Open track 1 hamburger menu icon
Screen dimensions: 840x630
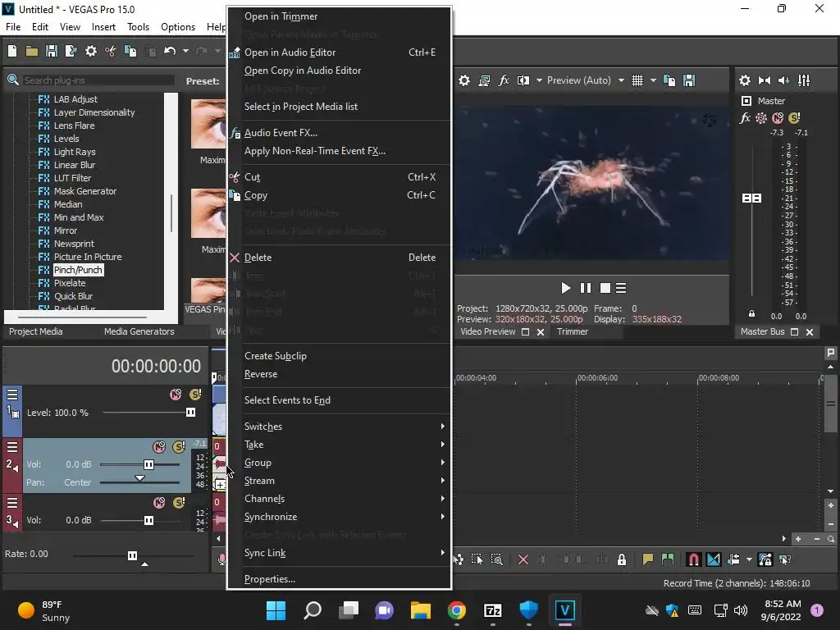point(12,395)
